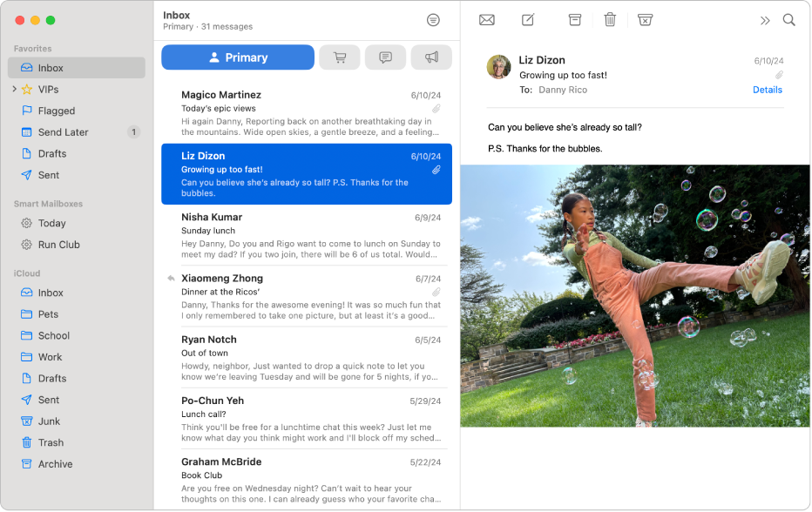Archive the selected message

tap(574, 19)
